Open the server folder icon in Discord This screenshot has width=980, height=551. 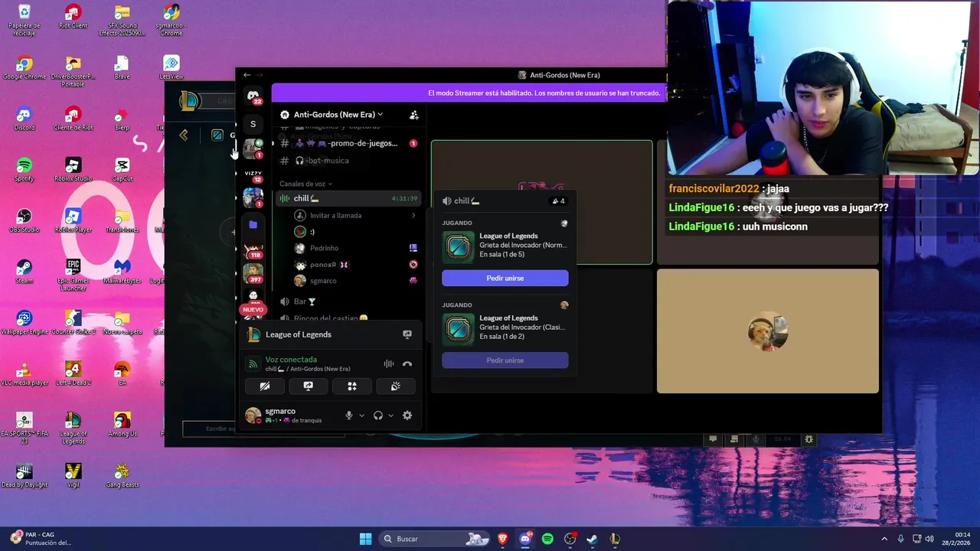(253, 225)
